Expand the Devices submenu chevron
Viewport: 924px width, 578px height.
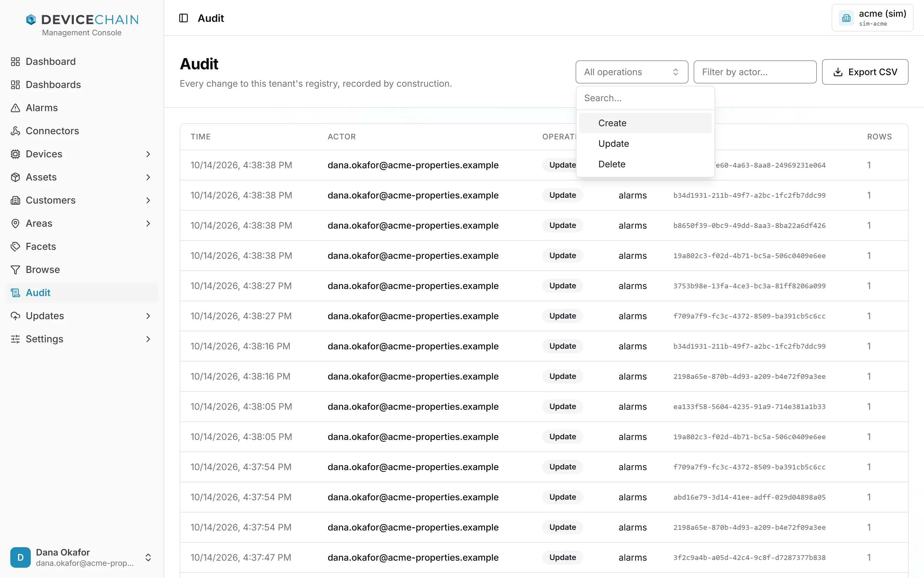click(148, 154)
